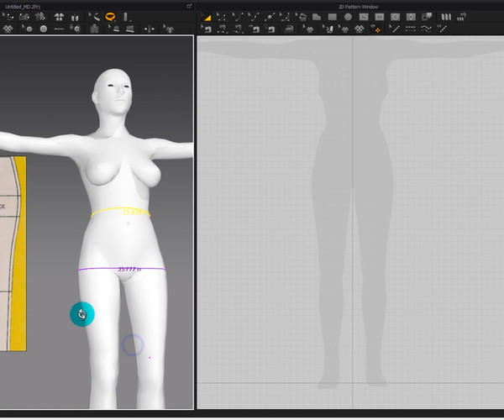Click the Check Sewing Length tool icon
504x420 pixels.
[x=270, y=29]
